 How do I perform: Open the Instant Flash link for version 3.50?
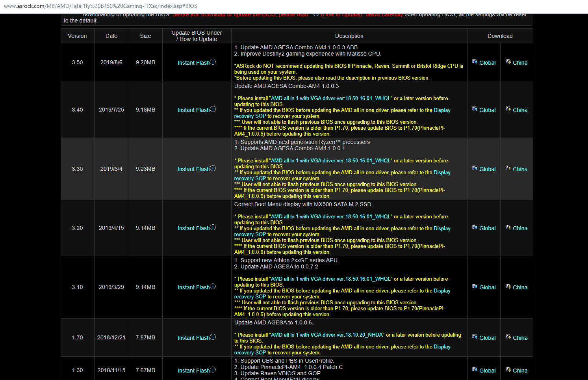point(193,63)
